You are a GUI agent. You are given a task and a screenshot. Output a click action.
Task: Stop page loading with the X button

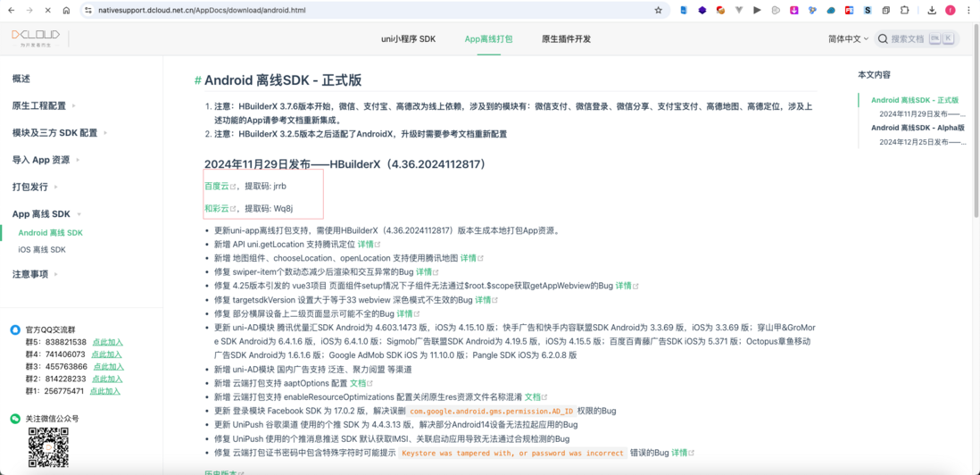(x=49, y=11)
